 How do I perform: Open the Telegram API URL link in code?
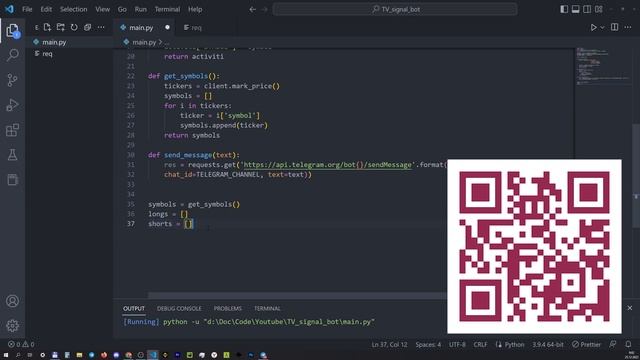(x=327, y=165)
